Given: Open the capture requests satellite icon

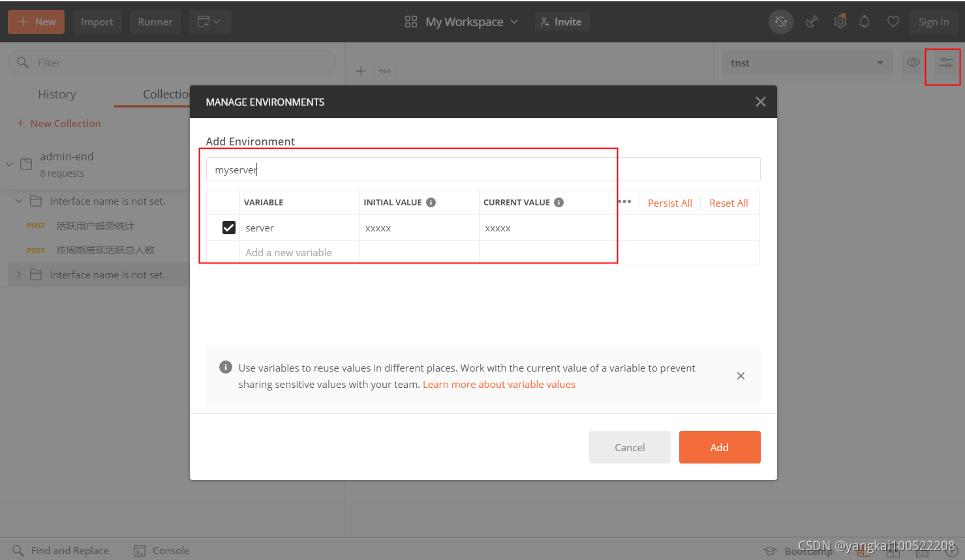Looking at the screenshot, I should pyautogui.click(x=812, y=22).
